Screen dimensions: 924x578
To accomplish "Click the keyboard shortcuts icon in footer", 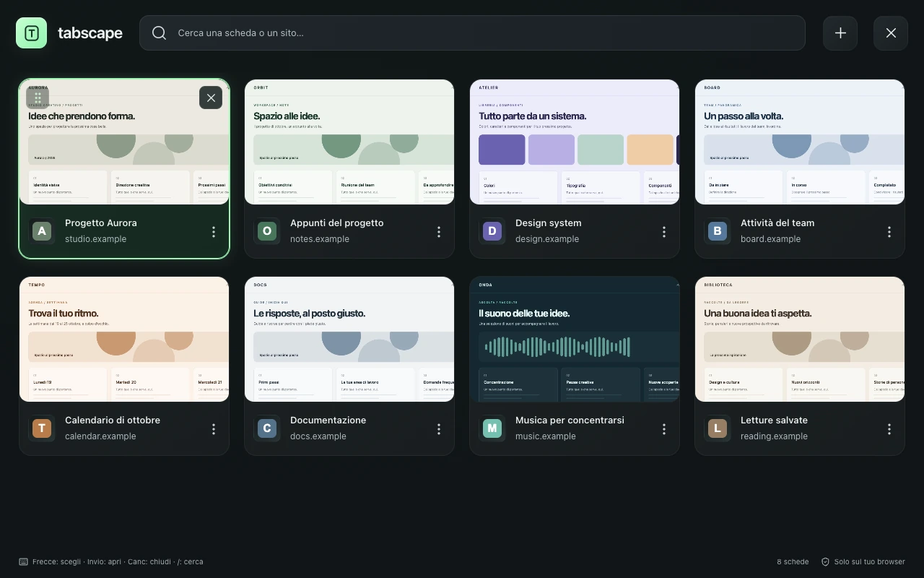I will pos(24,561).
